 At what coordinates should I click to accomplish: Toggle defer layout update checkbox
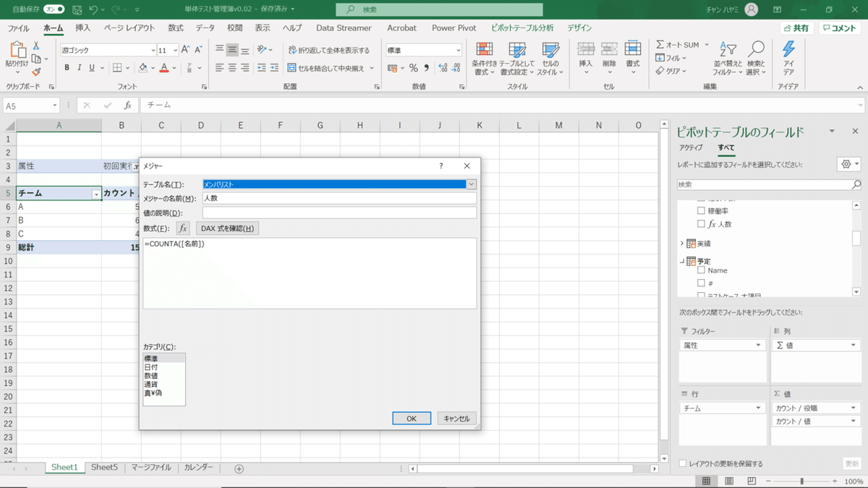[684, 463]
